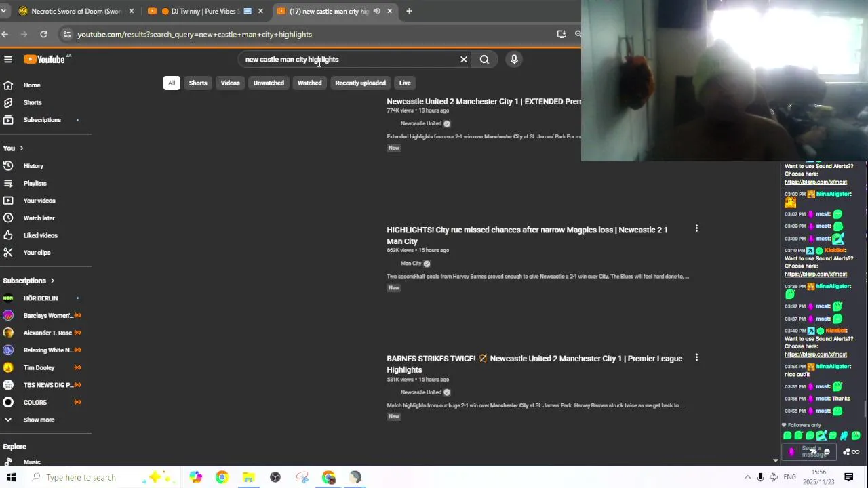Select the Unwatched filter chip
Viewport: 868px width, 488px height.
tap(269, 83)
